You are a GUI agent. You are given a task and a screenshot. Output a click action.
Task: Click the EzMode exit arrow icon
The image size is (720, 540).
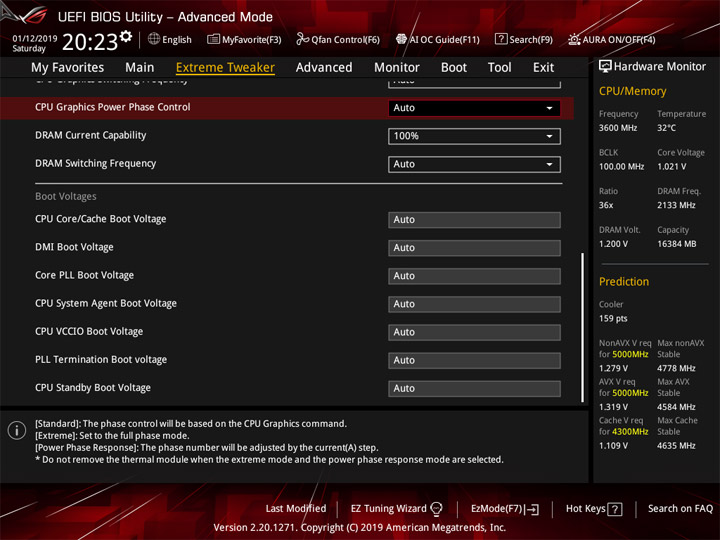[532, 509]
